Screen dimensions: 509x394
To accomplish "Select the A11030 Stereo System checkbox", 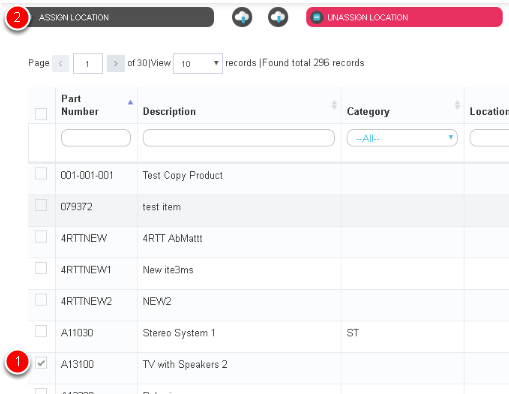I will point(41,331).
